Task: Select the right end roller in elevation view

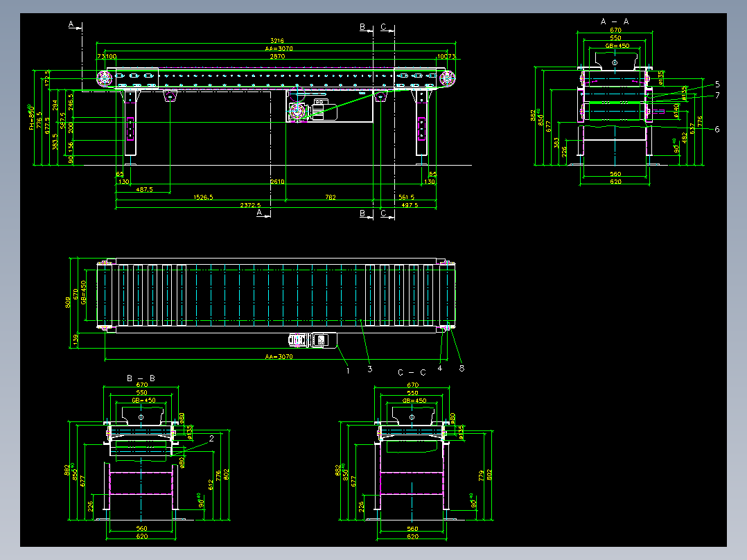Action: pos(448,78)
